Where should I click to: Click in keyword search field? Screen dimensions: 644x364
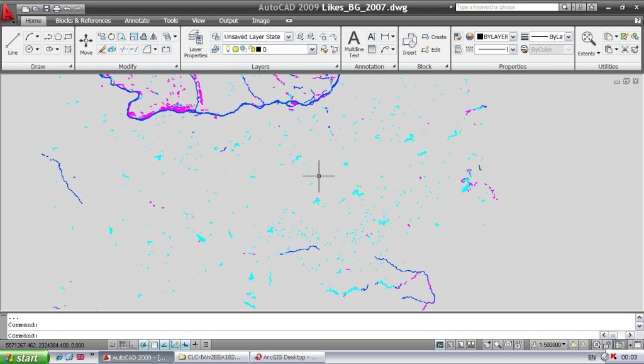tap(507, 7)
